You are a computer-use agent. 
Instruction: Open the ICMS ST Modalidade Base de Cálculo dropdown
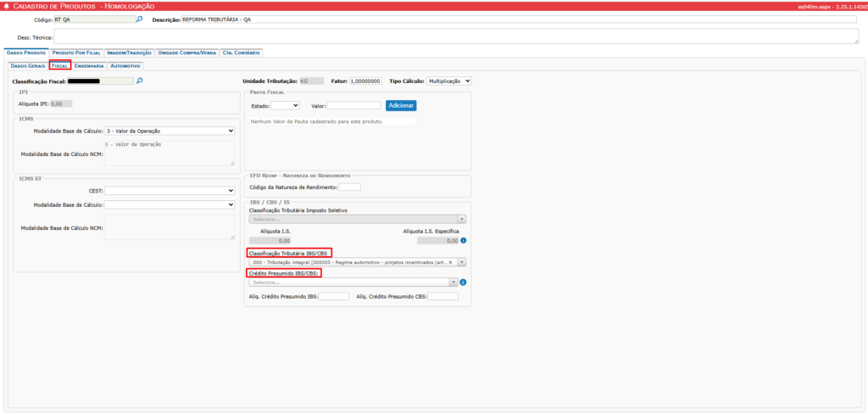click(x=170, y=204)
